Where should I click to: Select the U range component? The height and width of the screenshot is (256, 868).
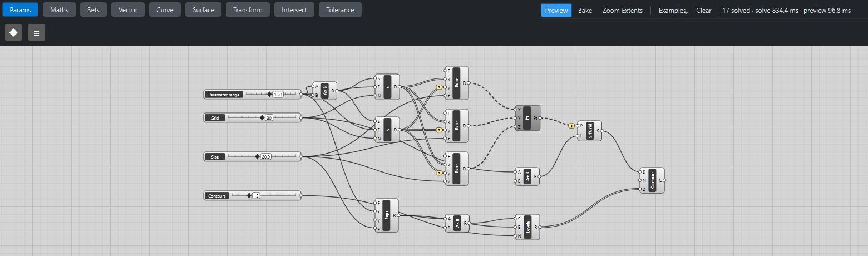387,87
